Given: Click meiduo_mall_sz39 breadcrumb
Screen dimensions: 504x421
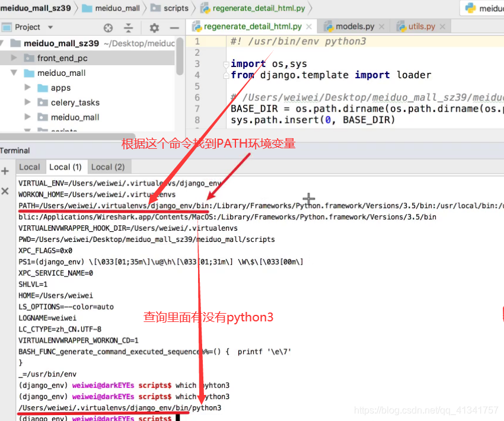Looking at the screenshot, I should pyautogui.click(x=36, y=8).
